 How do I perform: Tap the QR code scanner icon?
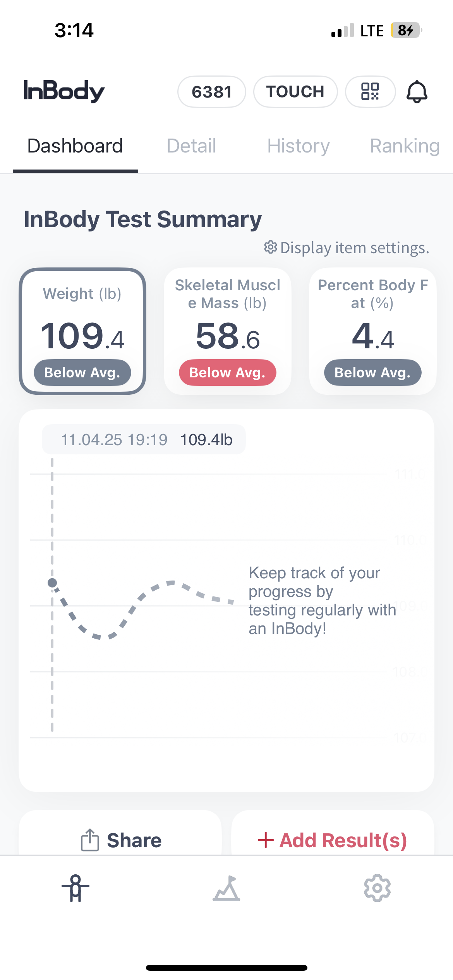[370, 92]
